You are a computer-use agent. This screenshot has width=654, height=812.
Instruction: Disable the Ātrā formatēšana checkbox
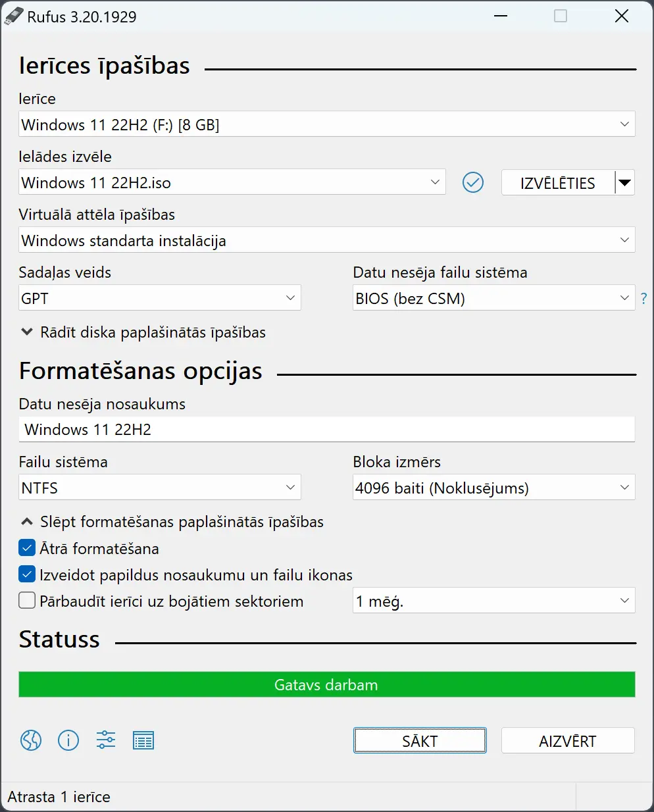tap(27, 548)
